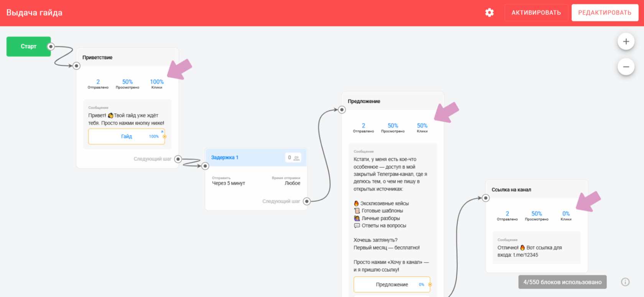The image size is (644, 297).
Task: Click the Выдача гайда flow title
Action: 34,13
